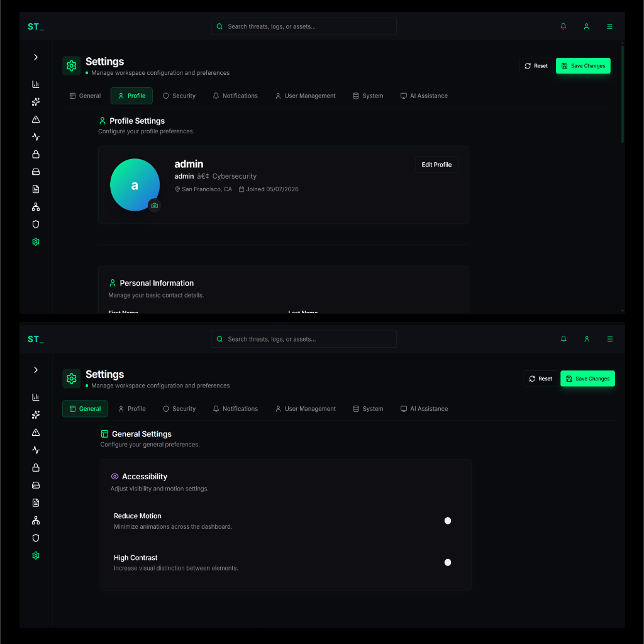Click the ST_ logo in the Profile view

[x=36, y=26]
